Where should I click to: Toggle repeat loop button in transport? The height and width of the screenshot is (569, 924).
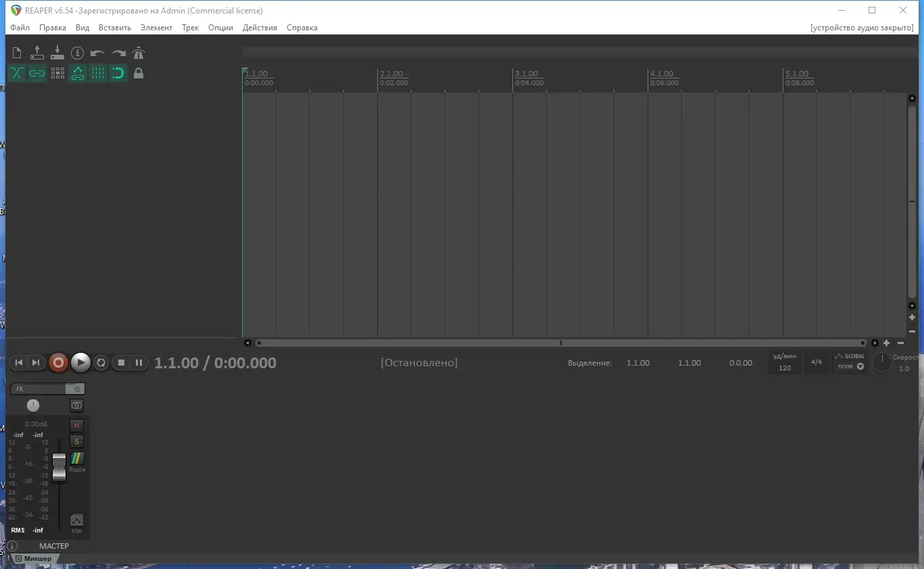(x=101, y=363)
